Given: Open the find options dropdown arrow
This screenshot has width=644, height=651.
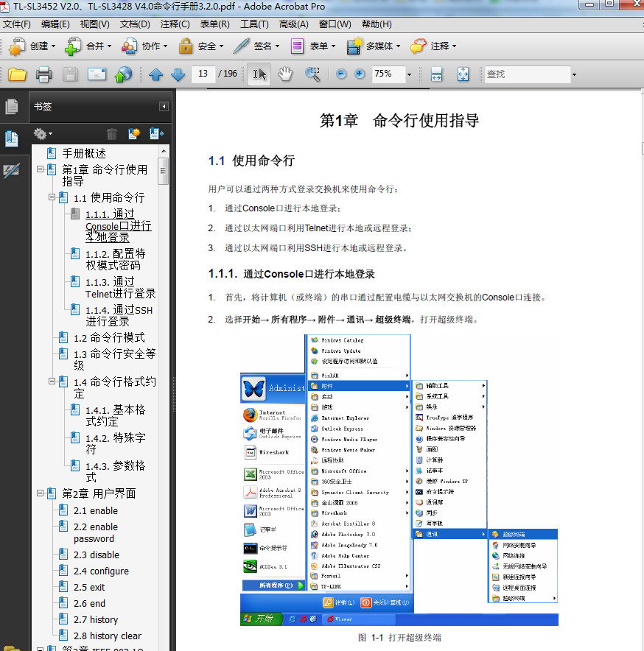Looking at the screenshot, I should pyautogui.click(x=574, y=74).
